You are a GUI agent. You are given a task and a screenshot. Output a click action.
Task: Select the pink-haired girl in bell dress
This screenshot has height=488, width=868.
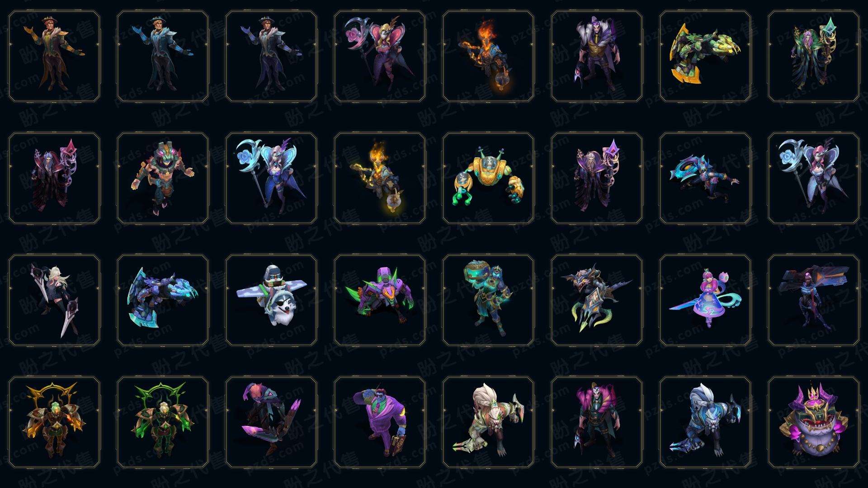point(705,300)
